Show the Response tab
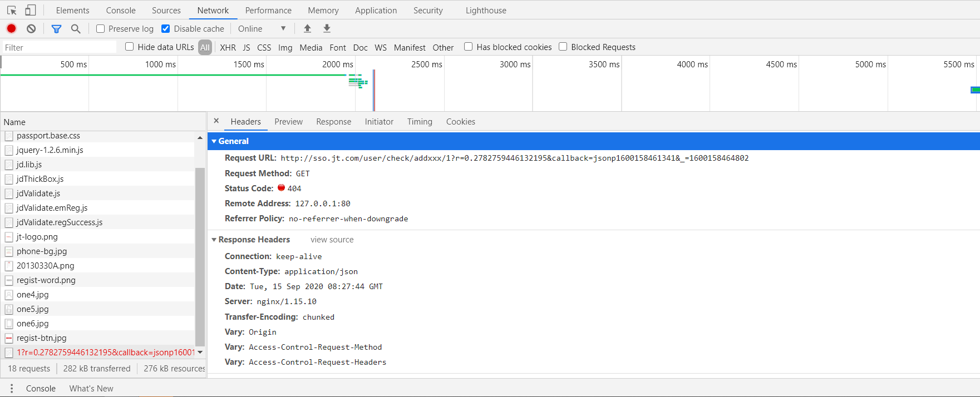Image resolution: width=980 pixels, height=397 pixels. 333,121
